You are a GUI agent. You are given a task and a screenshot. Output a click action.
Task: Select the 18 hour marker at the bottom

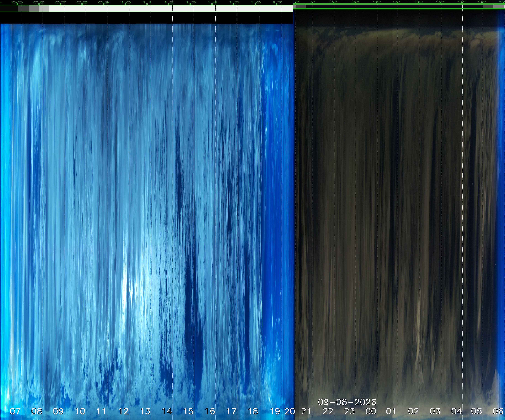click(x=253, y=411)
